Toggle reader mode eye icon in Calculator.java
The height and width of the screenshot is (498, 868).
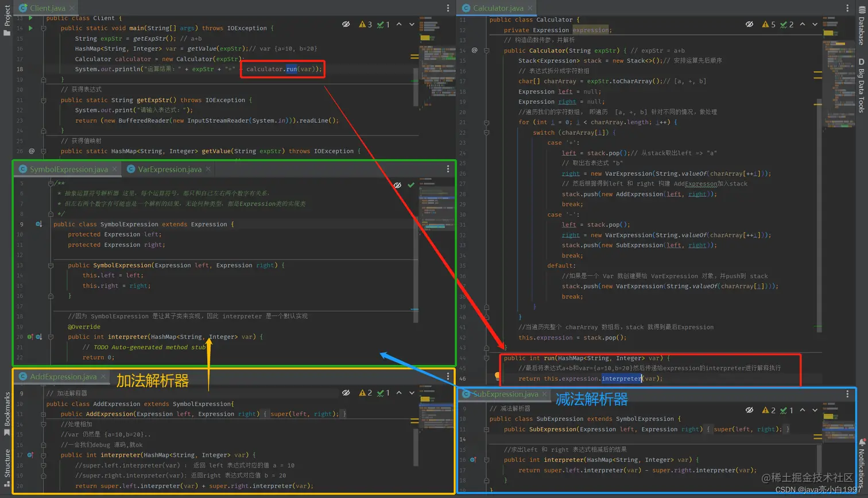(x=750, y=25)
